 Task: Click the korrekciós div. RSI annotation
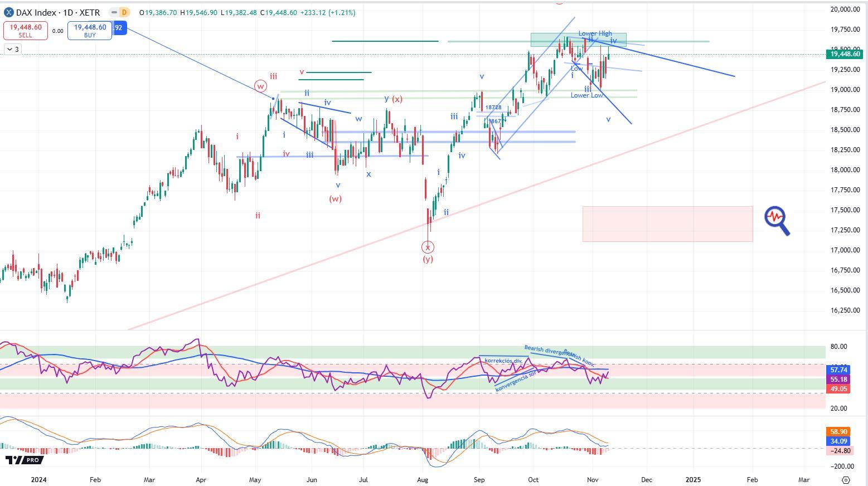click(503, 361)
